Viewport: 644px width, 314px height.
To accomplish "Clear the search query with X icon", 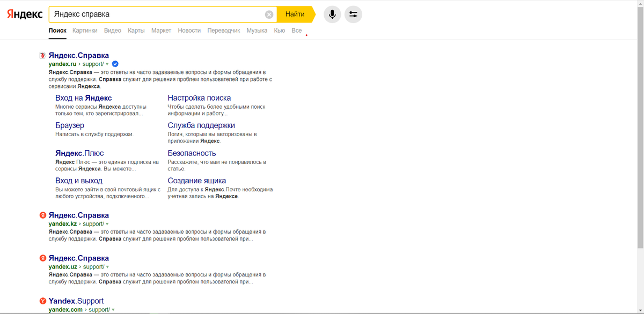I will click(269, 14).
